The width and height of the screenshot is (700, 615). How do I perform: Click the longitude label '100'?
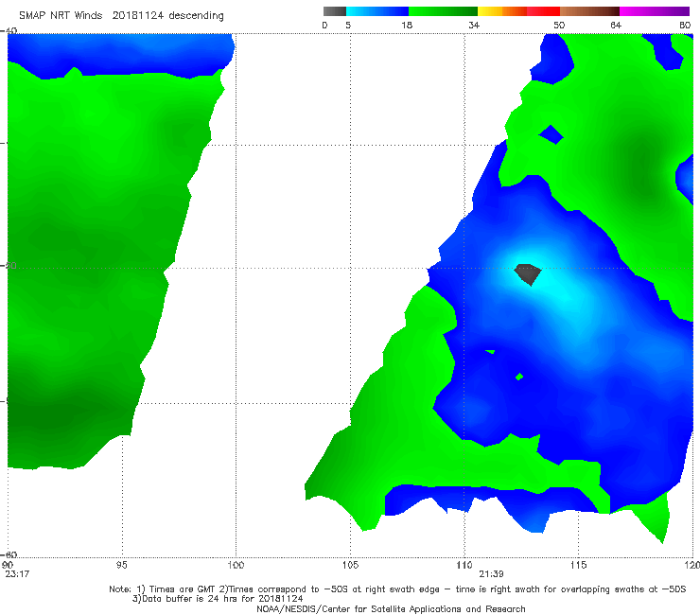[236, 565]
